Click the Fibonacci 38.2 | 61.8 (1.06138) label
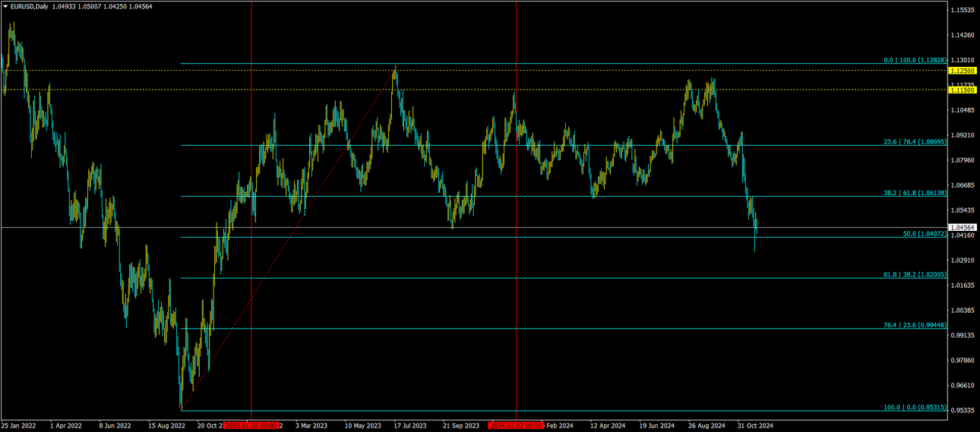 click(915, 193)
